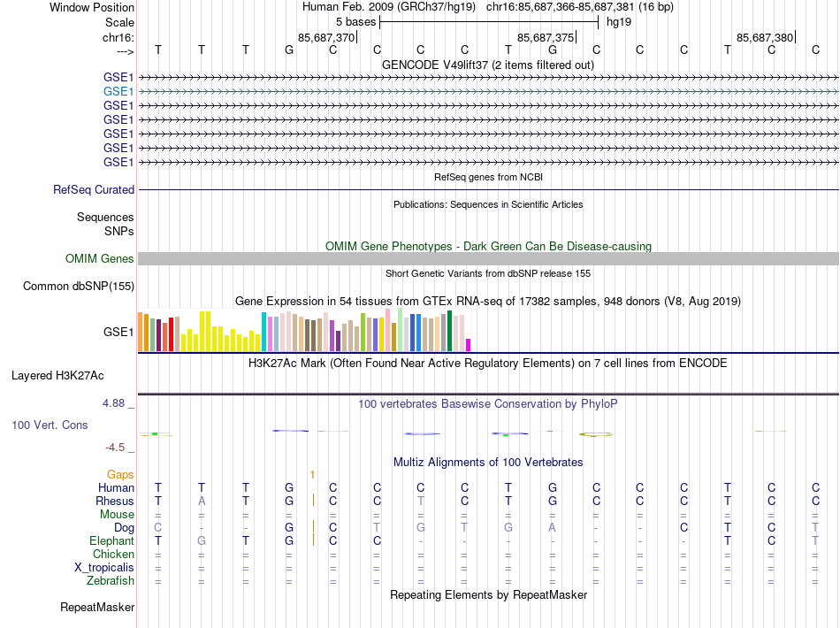The image size is (840, 628).
Task: Click the red GTEx expression bar
Action: click(x=171, y=334)
